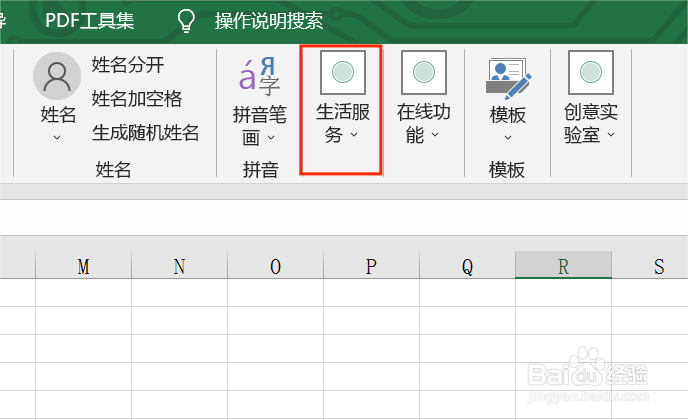Click the third-row cell under column N

click(179, 349)
